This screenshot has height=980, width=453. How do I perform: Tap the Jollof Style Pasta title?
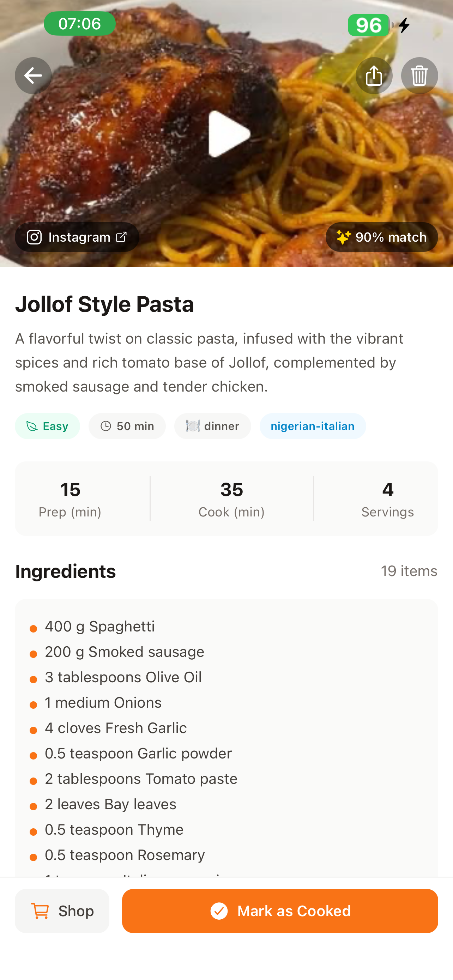coord(104,304)
